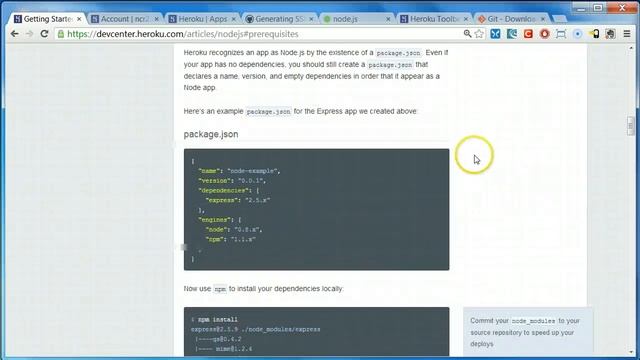This screenshot has height=360, width=640.
Task: Click the devcenter.heroku.com address bar
Action: tap(261, 34)
